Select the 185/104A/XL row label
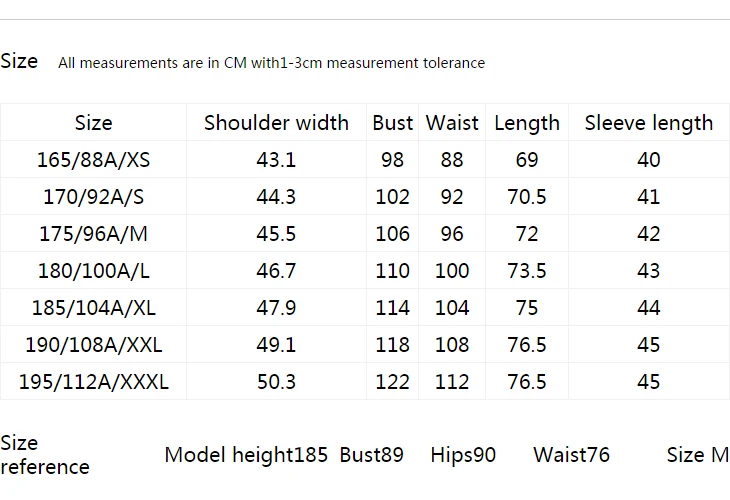The height and width of the screenshot is (500, 730). (x=94, y=308)
